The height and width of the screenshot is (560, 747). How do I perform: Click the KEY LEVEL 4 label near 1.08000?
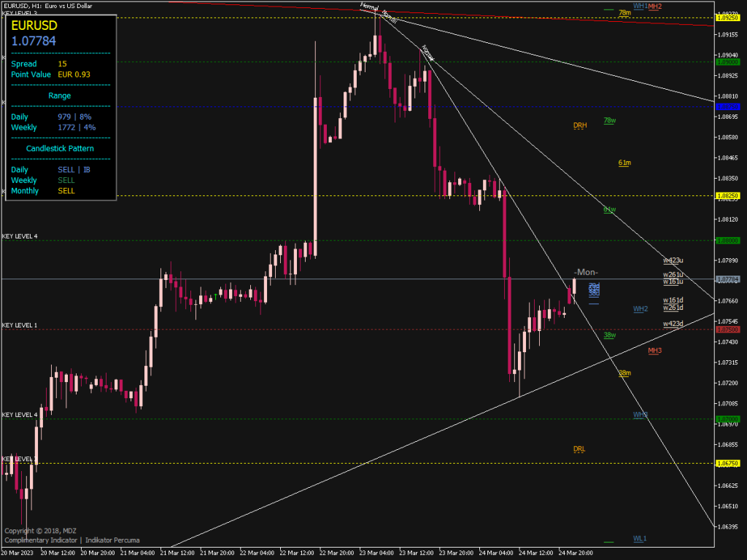coord(20,236)
